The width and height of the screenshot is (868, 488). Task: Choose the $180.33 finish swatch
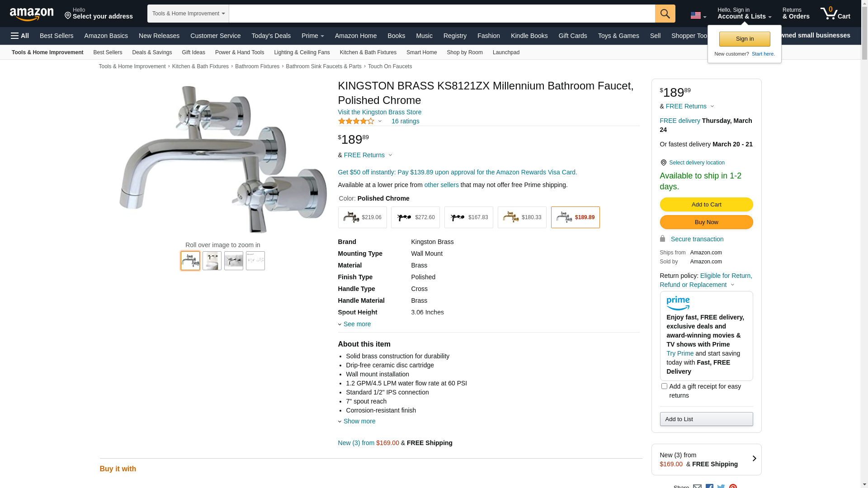[522, 217]
